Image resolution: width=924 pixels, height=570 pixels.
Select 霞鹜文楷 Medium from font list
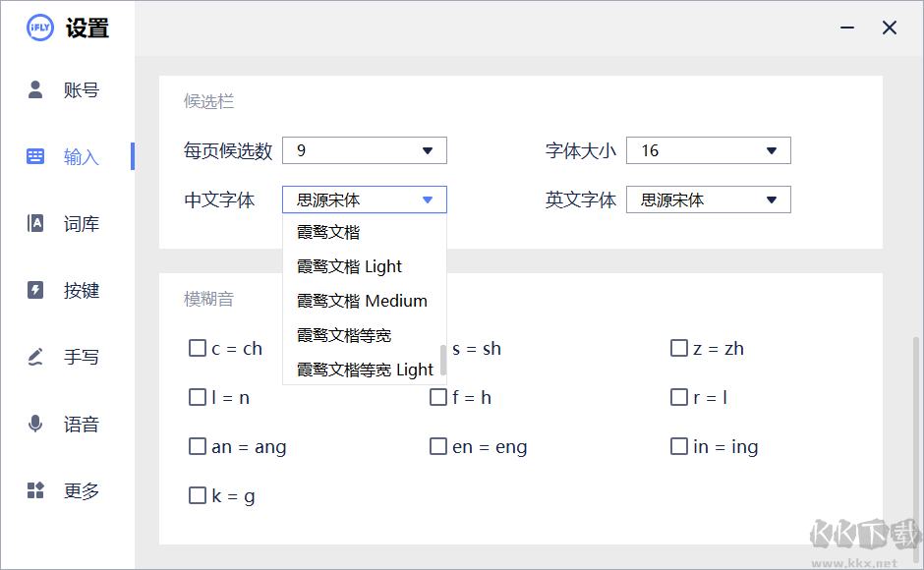361,301
